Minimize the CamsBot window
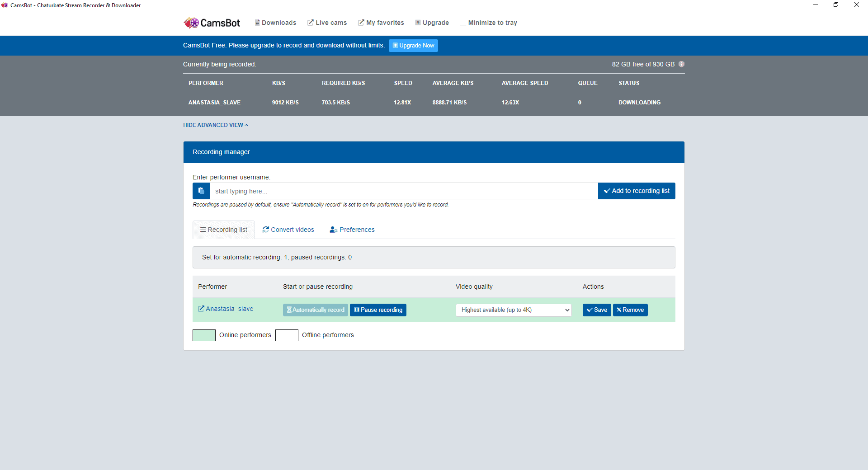Viewport: 868px width, 470px height. click(816, 5)
